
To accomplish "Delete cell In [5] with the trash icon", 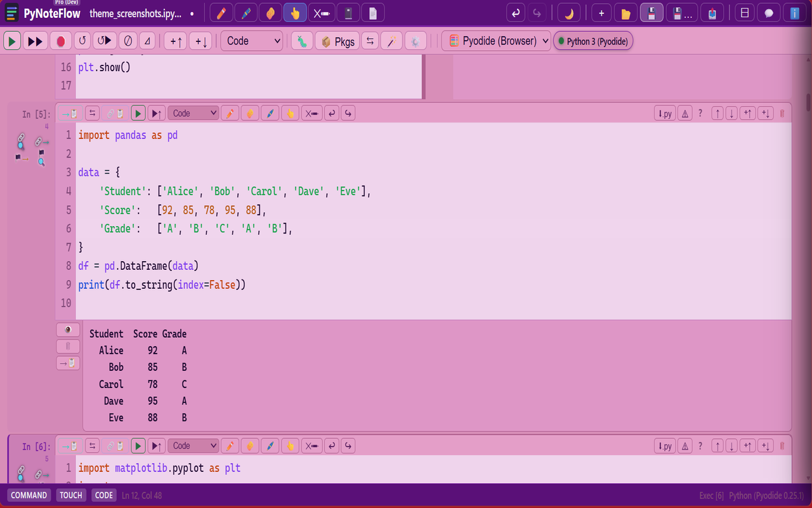I will pyautogui.click(x=782, y=114).
